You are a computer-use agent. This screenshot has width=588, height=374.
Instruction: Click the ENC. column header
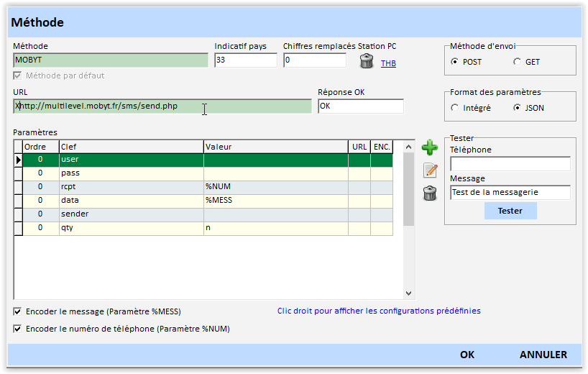point(382,147)
